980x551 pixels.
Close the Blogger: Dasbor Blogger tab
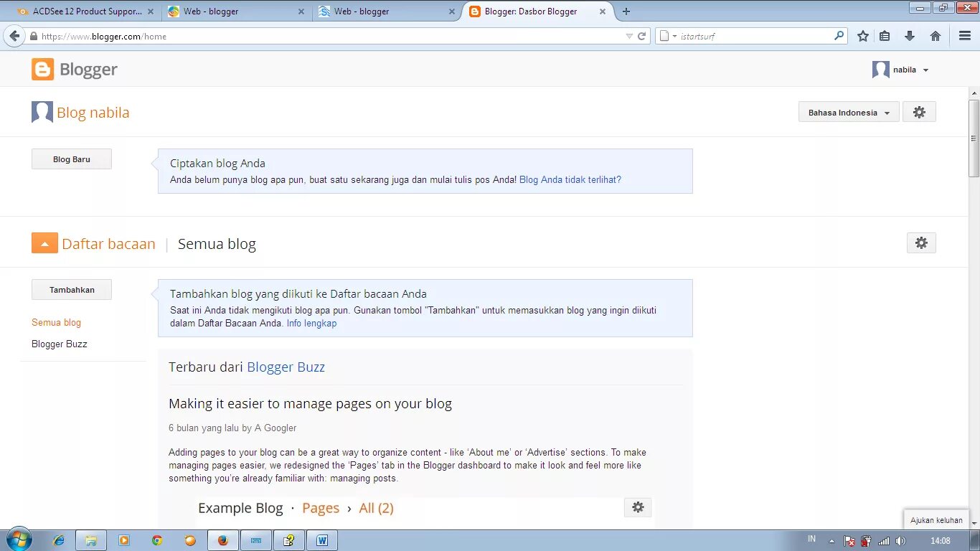coord(603,11)
